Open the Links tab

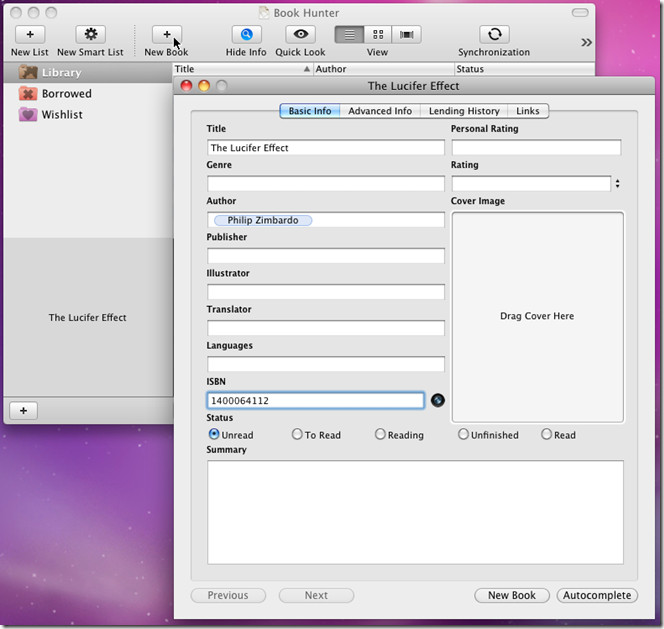click(528, 111)
